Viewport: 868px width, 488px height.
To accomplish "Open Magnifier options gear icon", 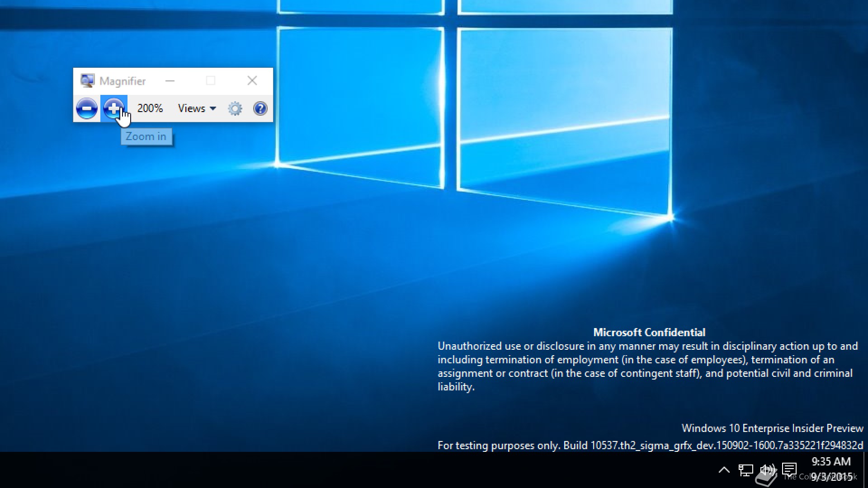I will point(235,108).
